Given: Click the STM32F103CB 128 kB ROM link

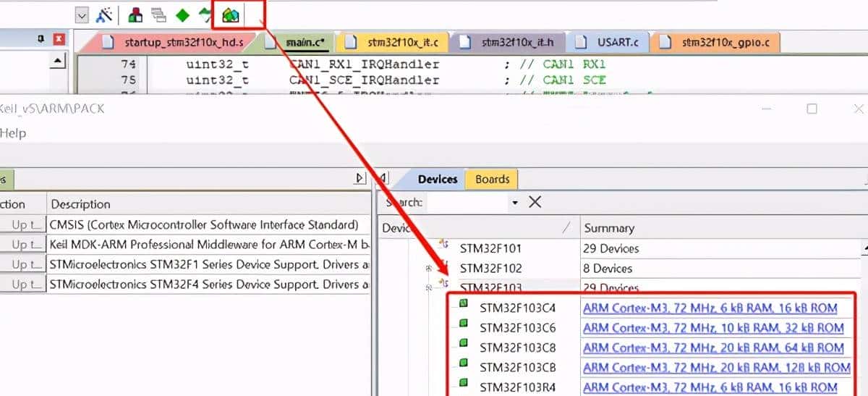Looking at the screenshot, I should (x=716, y=367).
